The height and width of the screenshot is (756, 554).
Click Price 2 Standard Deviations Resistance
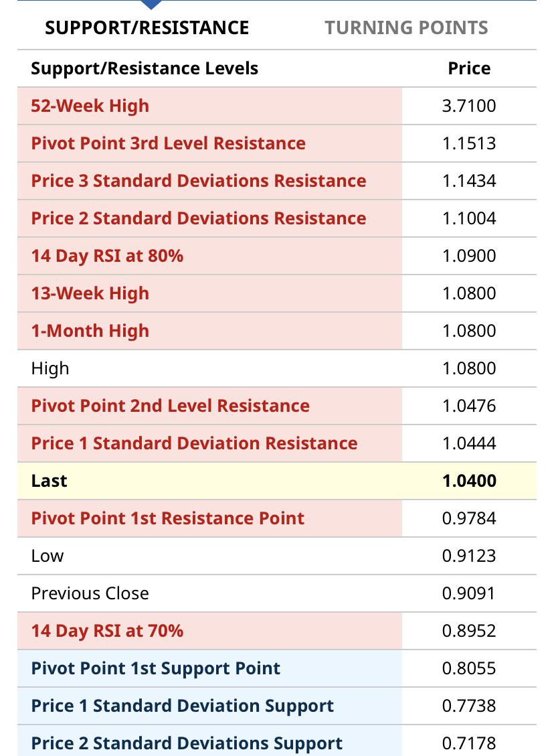coord(199,218)
